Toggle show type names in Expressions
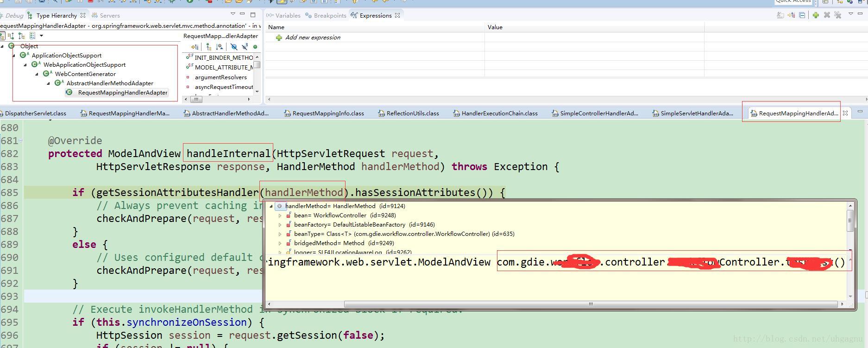Screen dimensions: 868x348 pyautogui.click(x=780, y=15)
